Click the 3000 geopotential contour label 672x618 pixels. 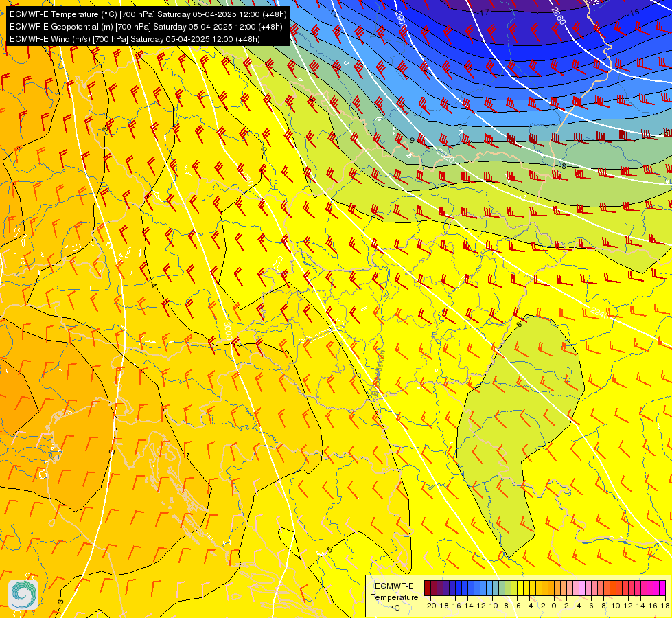click(x=228, y=332)
